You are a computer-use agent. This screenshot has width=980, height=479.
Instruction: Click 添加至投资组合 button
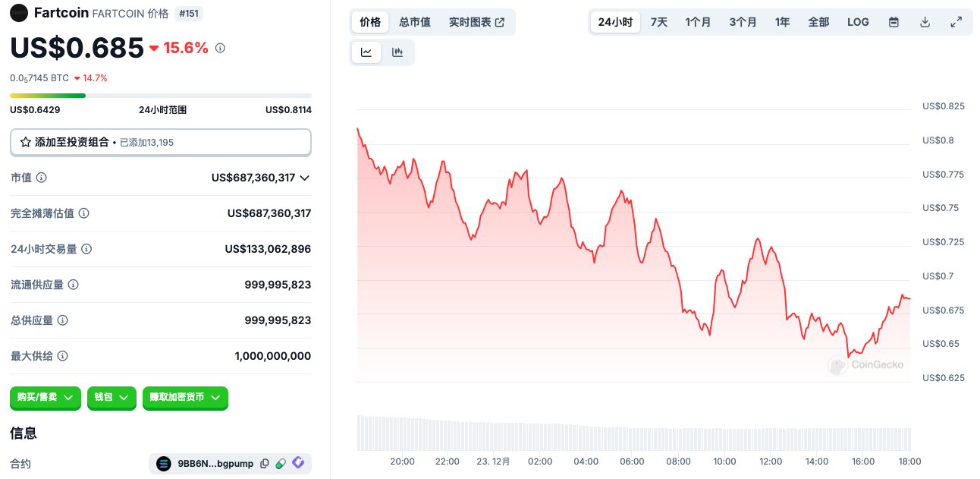pyautogui.click(x=161, y=142)
